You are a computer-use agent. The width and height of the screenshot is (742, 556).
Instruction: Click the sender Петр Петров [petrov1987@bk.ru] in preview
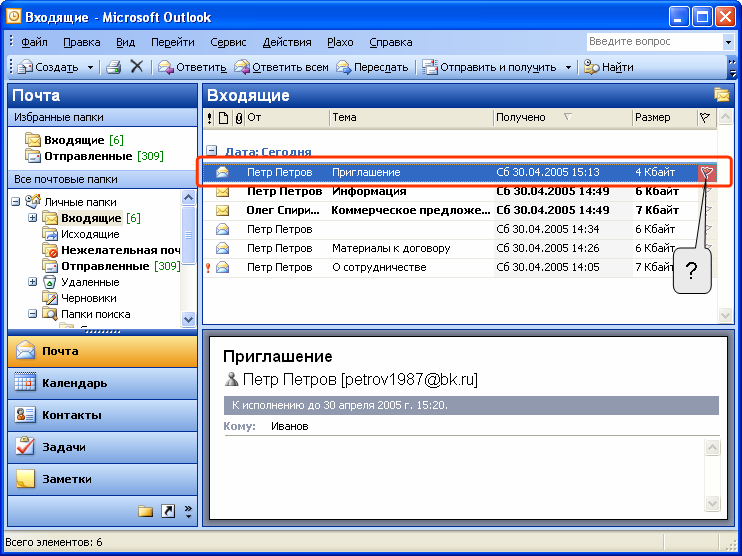coord(351,379)
